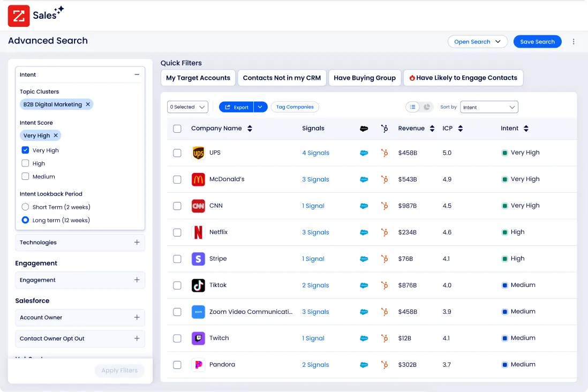The width and height of the screenshot is (588, 392).
Task: Open the three-dot more options menu
Action: click(574, 42)
